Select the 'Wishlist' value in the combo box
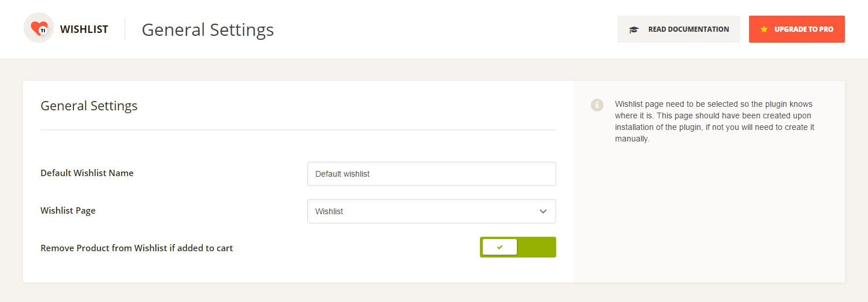Screen dimensions: 868x302 (x=329, y=211)
